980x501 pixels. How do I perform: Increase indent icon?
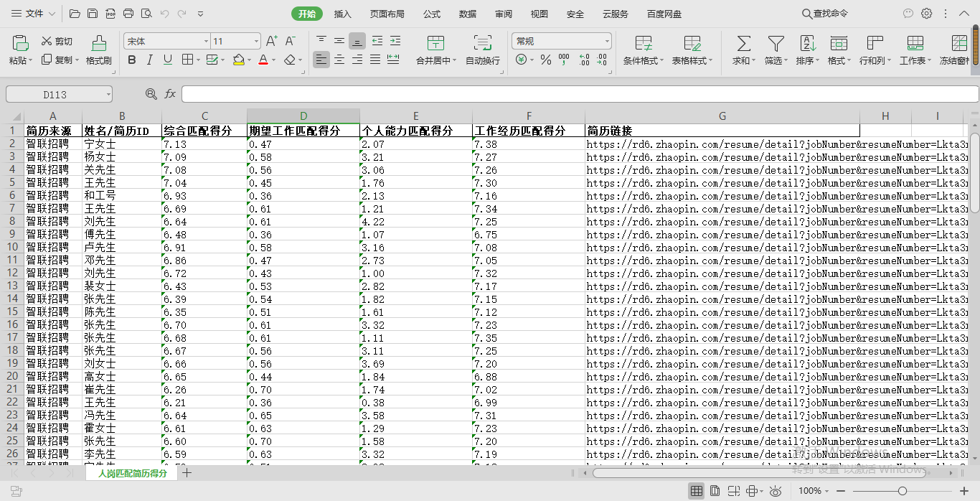tap(395, 41)
